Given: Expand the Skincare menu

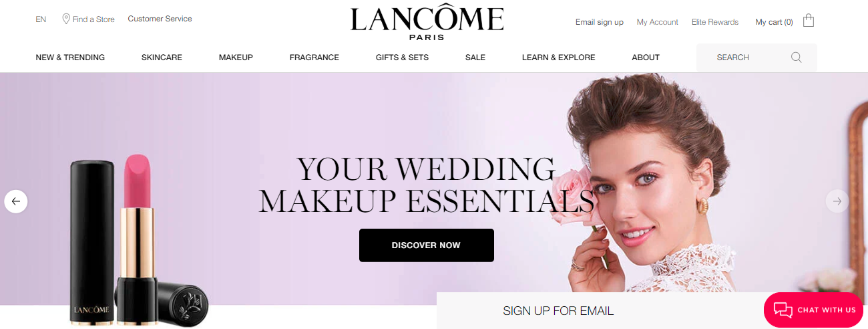Looking at the screenshot, I should tap(162, 58).
